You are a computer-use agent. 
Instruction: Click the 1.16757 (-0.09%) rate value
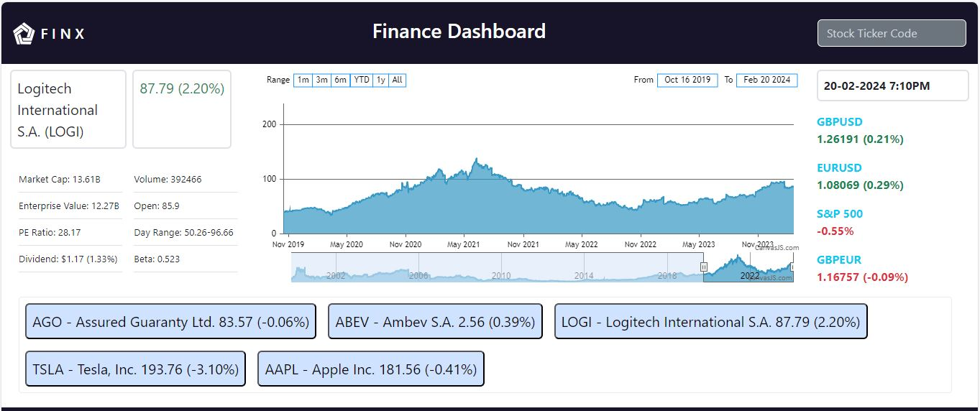862,277
